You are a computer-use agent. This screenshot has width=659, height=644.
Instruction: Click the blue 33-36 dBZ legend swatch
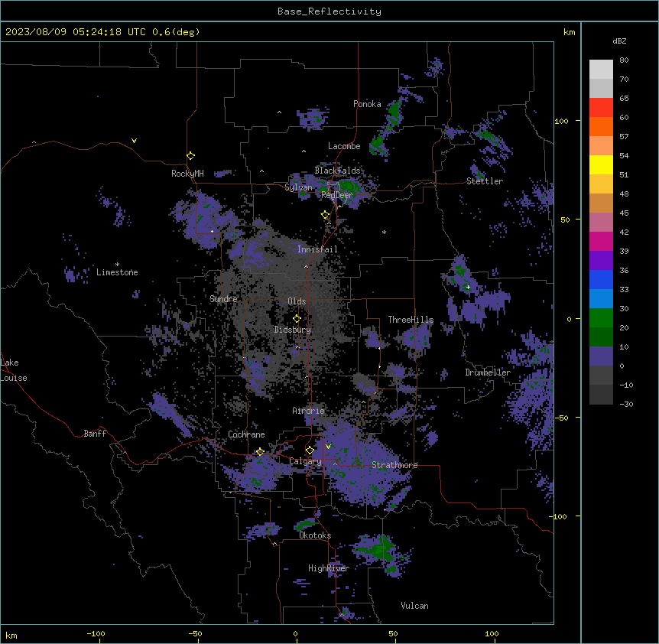[x=601, y=279]
